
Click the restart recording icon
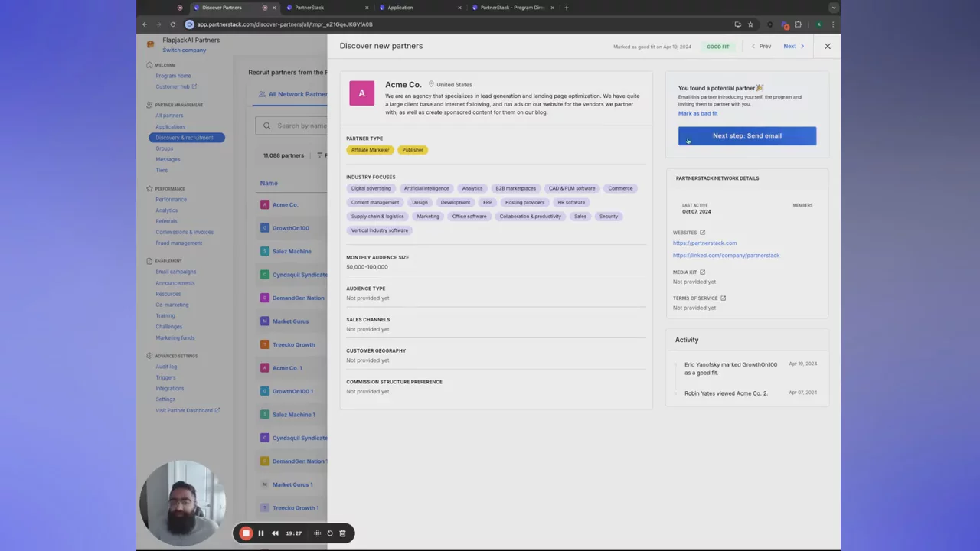pos(330,533)
